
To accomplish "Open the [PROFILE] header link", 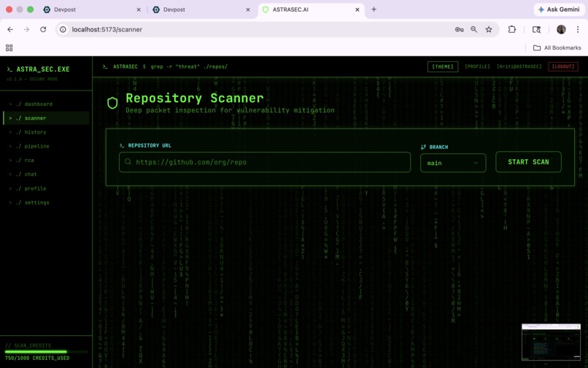I will click(x=477, y=66).
